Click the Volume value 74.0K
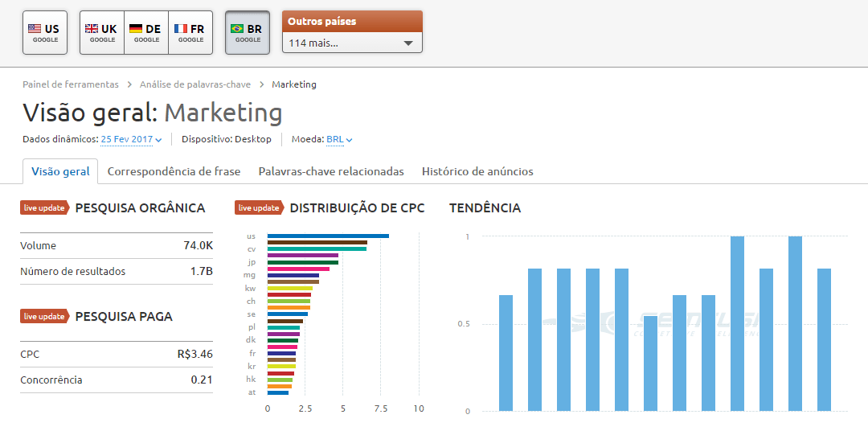The width and height of the screenshot is (868, 431). point(199,245)
